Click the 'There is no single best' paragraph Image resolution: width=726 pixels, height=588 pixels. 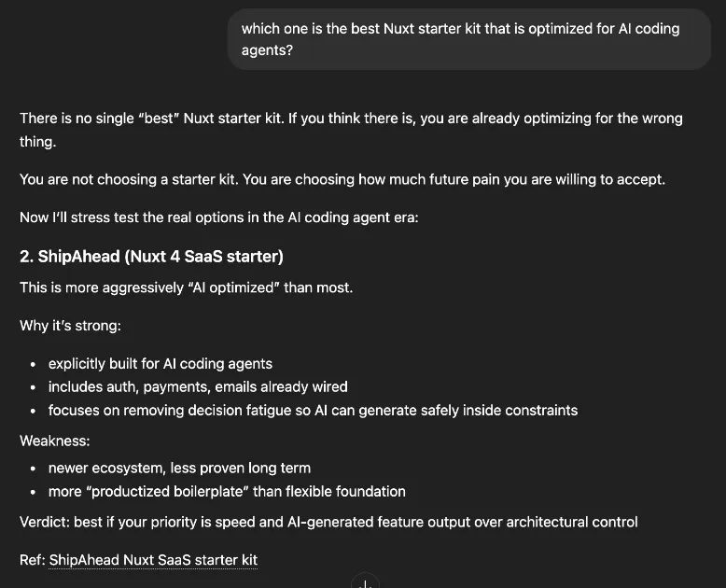click(351, 130)
